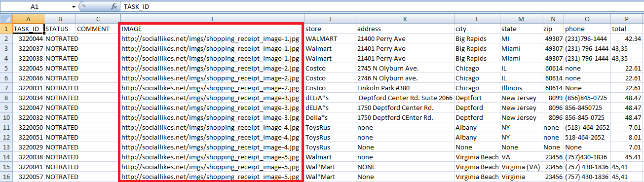Viewport: 644px width, 182px height.
Task: Click the state header cell
Action: pyautogui.click(x=521, y=29)
